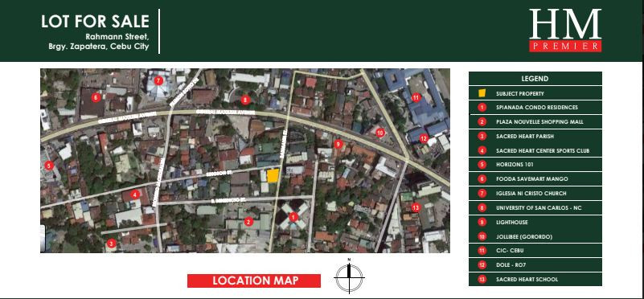Click the legend's red circle numbered 13

point(482,279)
